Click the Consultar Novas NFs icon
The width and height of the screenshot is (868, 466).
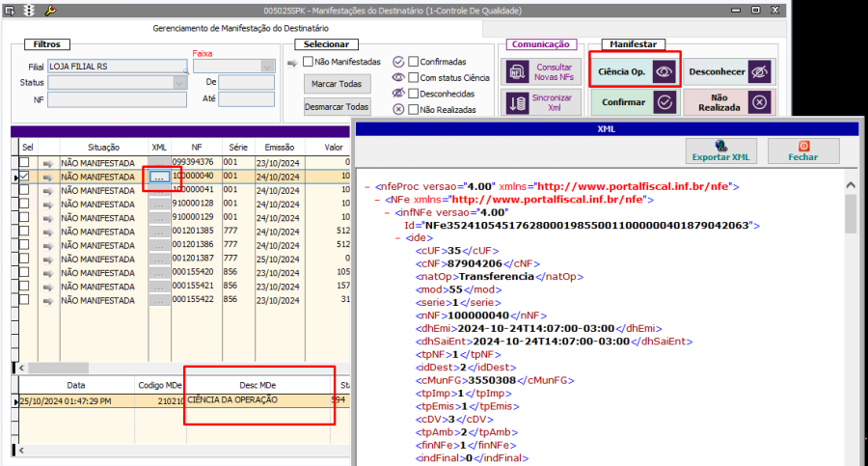517,72
